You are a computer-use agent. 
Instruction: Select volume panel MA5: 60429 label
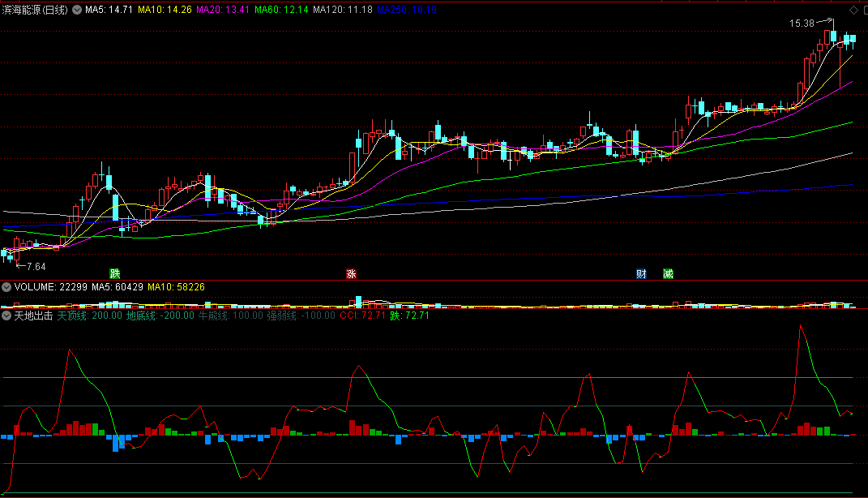click(118, 287)
